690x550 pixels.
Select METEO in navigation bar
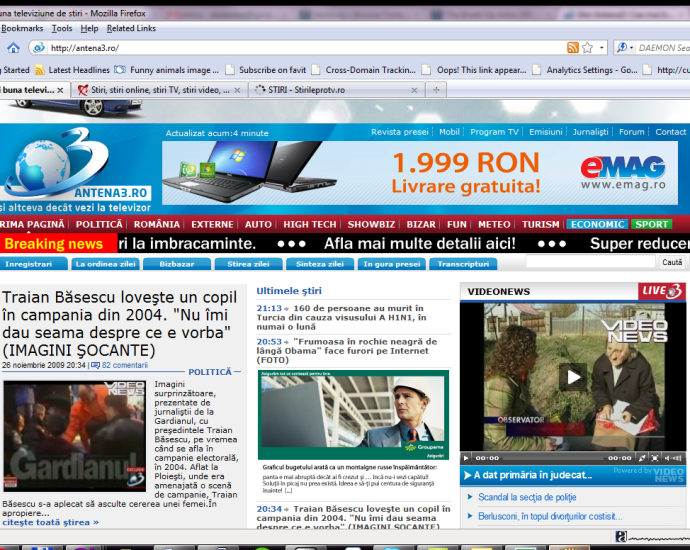click(x=494, y=224)
